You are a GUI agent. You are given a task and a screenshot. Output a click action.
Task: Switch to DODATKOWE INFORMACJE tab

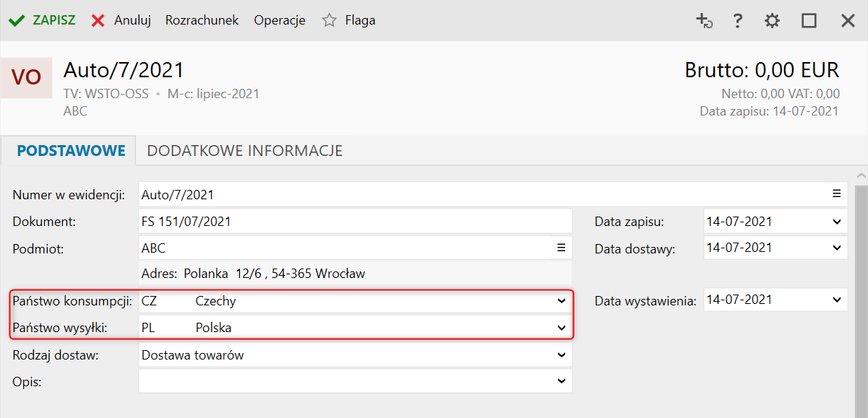coord(244,151)
